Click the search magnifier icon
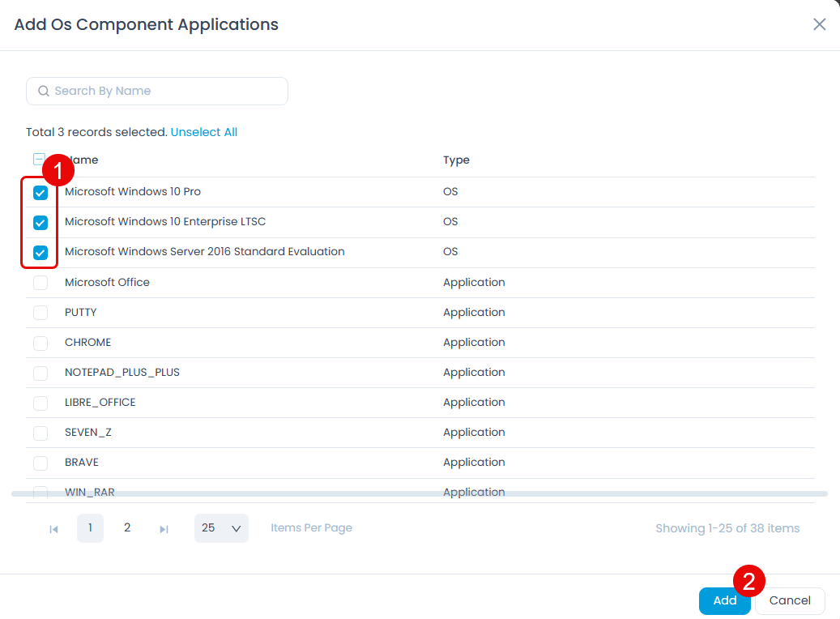The width and height of the screenshot is (840, 619). (44, 91)
